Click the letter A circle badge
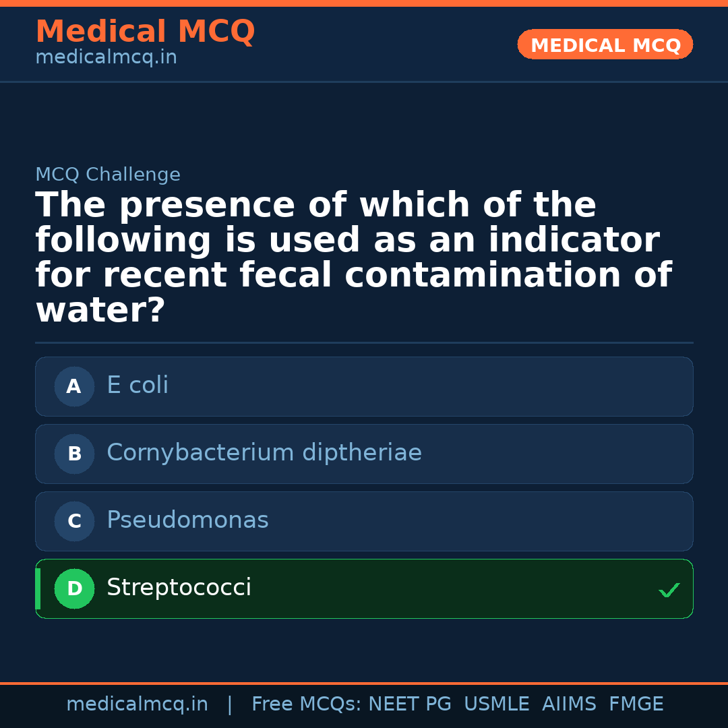This screenshot has height=728, width=728. 74,386
